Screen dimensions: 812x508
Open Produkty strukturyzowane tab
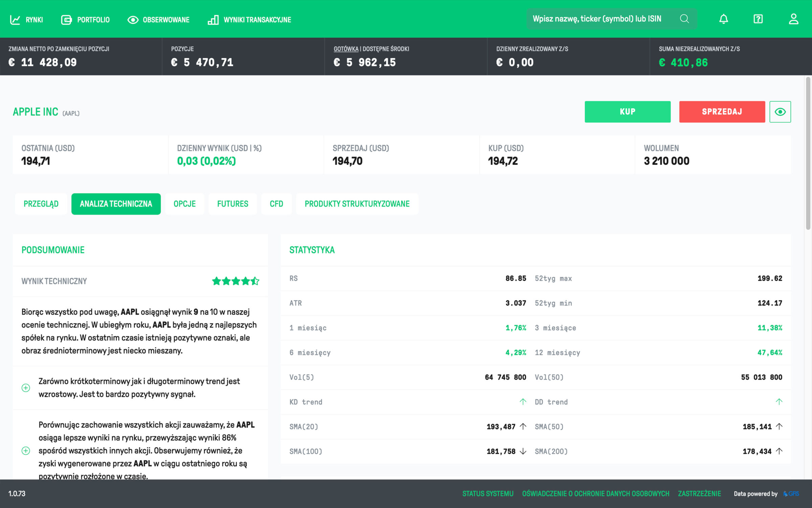tap(357, 204)
